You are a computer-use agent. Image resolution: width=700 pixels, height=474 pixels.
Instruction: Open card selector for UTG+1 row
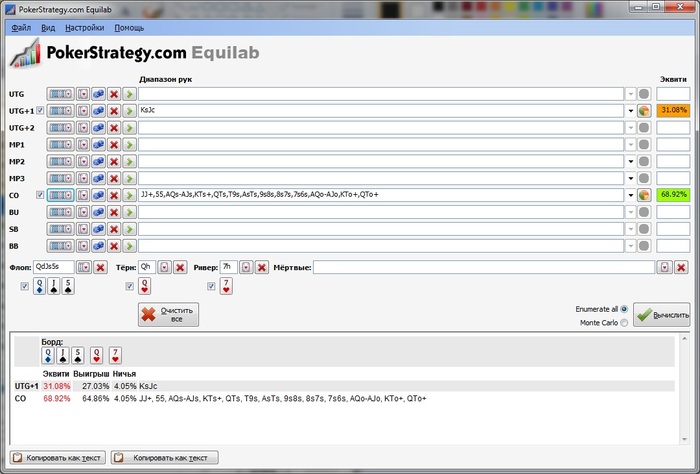tap(83, 111)
